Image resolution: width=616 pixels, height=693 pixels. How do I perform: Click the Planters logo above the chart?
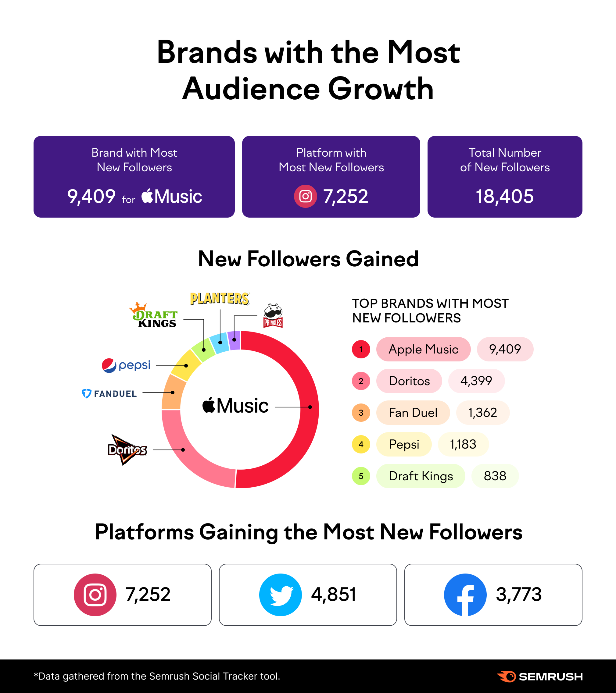[220, 299]
